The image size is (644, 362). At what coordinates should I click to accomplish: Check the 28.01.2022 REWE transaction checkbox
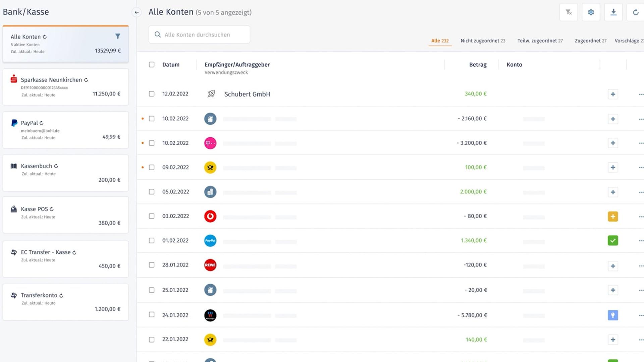[x=152, y=265]
